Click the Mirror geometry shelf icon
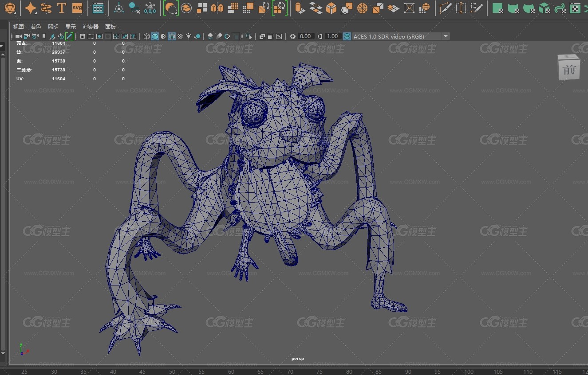Image resolution: width=588 pixels, height=375 pixels. [x=217, y=8]
